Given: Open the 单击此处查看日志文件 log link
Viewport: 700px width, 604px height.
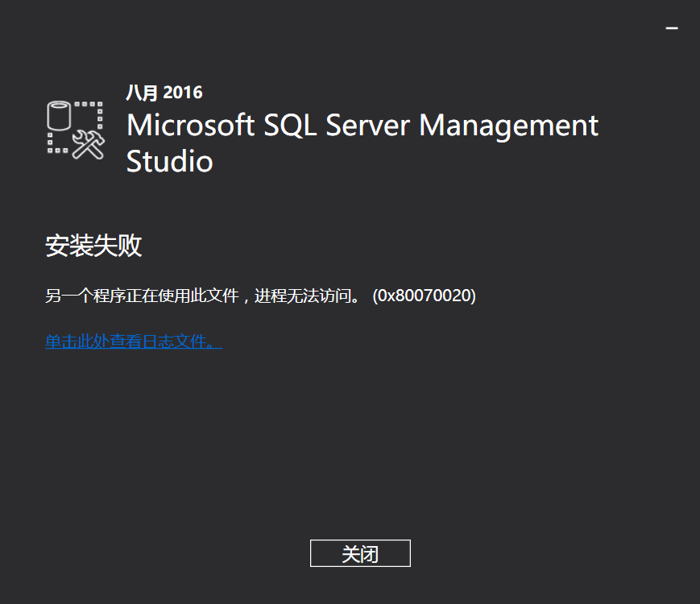Looking at the screenshot, I should click(x=134, y=341).
